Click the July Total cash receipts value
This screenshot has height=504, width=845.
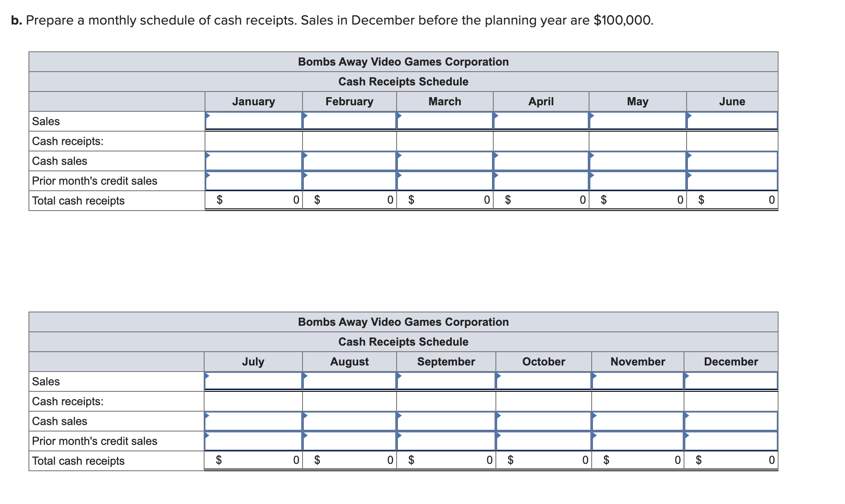(253, 460)
